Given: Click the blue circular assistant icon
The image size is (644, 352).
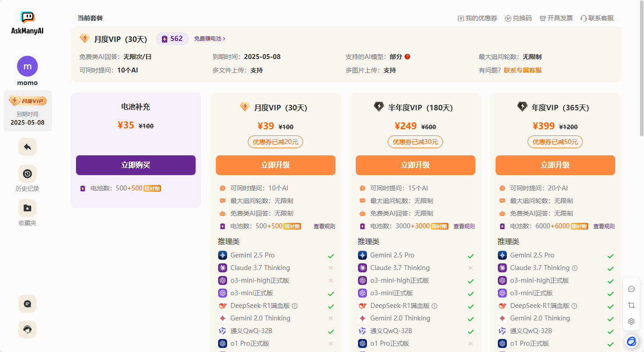Looking at the screenshot, I should (631, 342).
